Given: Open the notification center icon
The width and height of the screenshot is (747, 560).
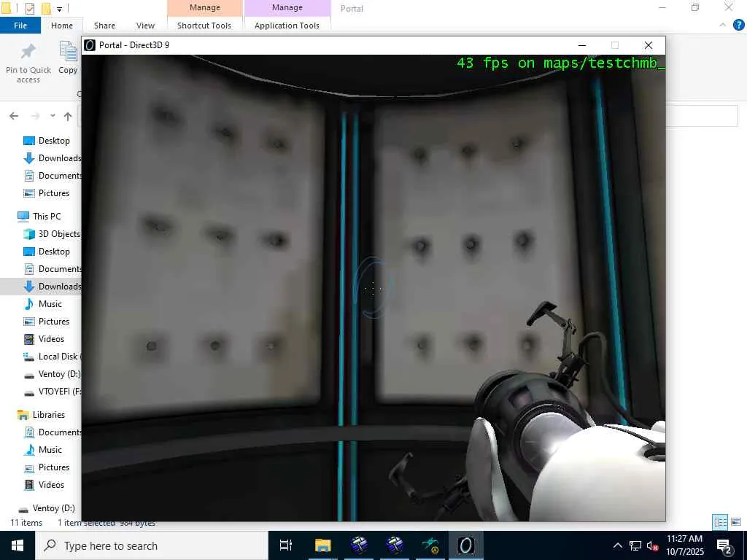Looking at the screenshot, I should [724, 546].
